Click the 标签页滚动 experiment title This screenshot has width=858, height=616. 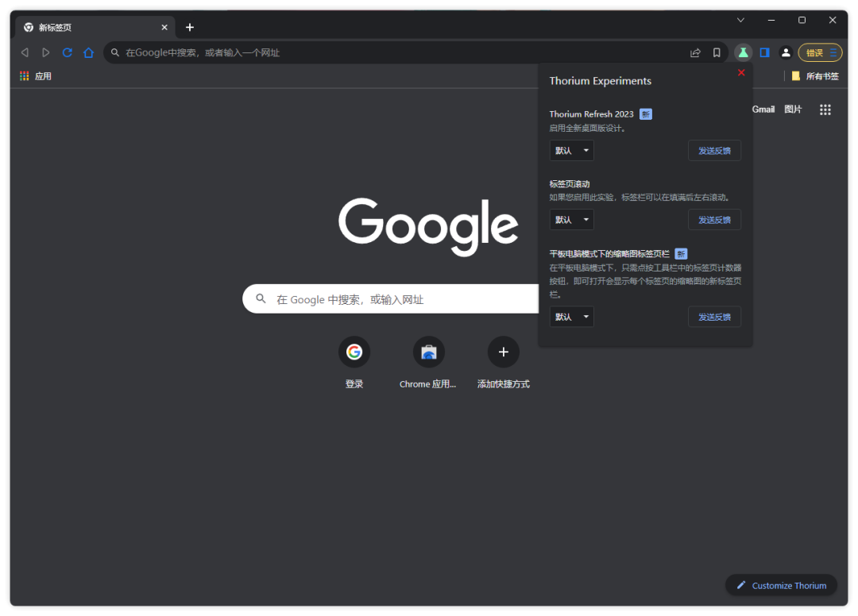pos(570,183)
